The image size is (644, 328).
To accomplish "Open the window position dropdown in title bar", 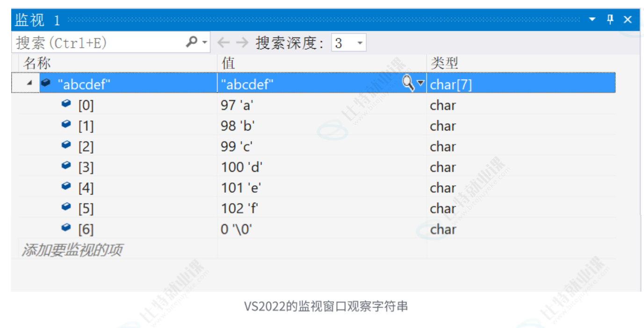I will pyautogui.click(x=593, y=20).
